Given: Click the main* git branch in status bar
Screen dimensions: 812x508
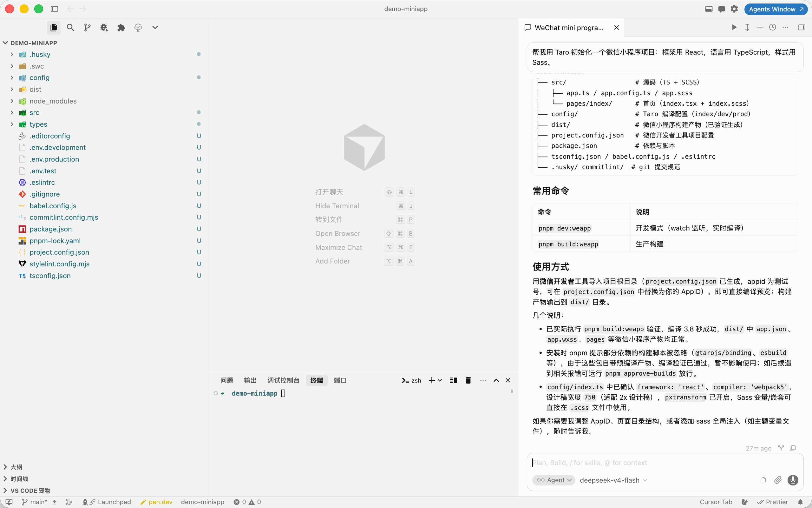Looking at the screenshot, I should click(x=35, y=502).
